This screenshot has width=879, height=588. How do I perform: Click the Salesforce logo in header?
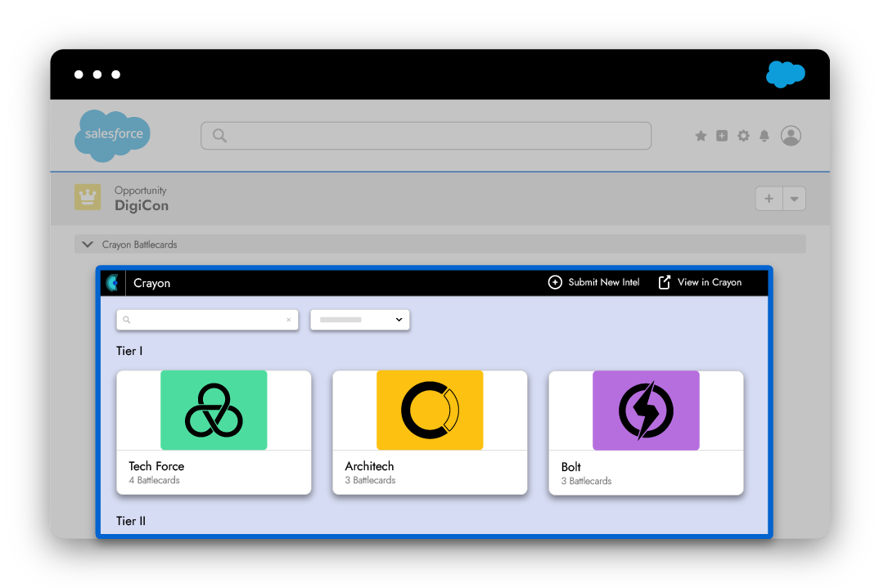point(113,135)
